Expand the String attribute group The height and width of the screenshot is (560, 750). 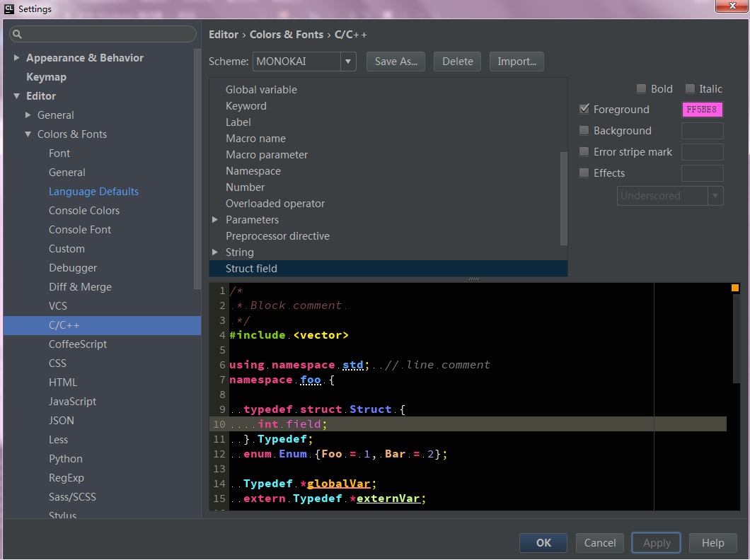(215, 252)
